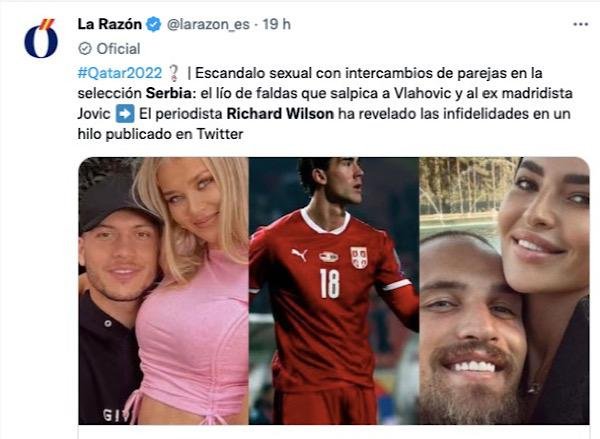The image size is (600, 439).
Task: Click the blue verified badge
Action: [x=154, y=24]
